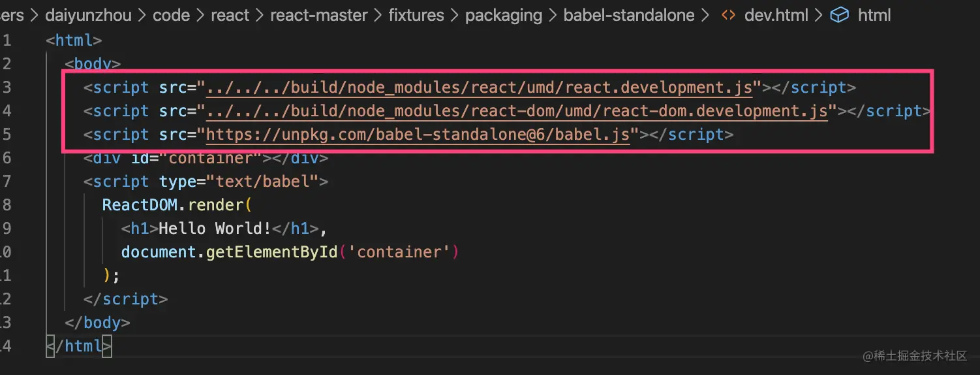Click the html symbol cube icon
This screenshot has width=980, height=375.
coord(839,15)
